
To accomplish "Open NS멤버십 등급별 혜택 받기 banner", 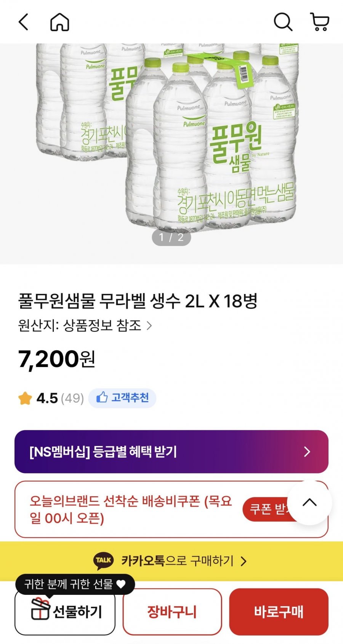I will (x=171, y=452).
